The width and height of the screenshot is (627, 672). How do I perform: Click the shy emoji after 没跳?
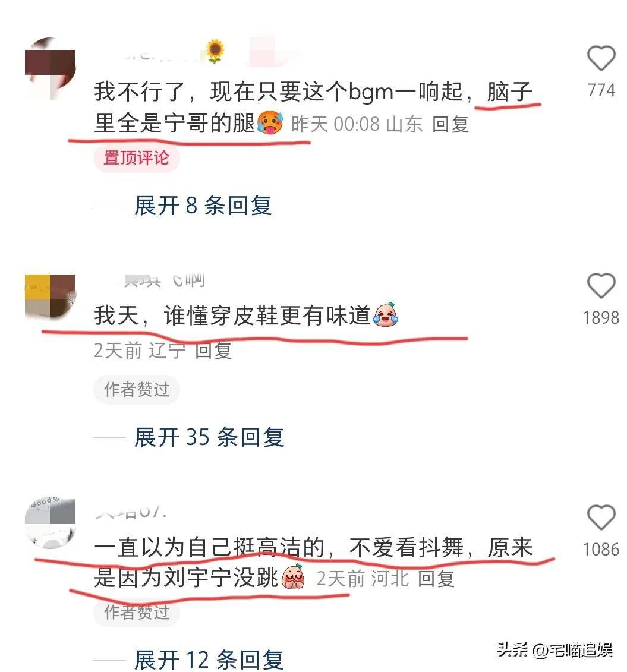294,576
